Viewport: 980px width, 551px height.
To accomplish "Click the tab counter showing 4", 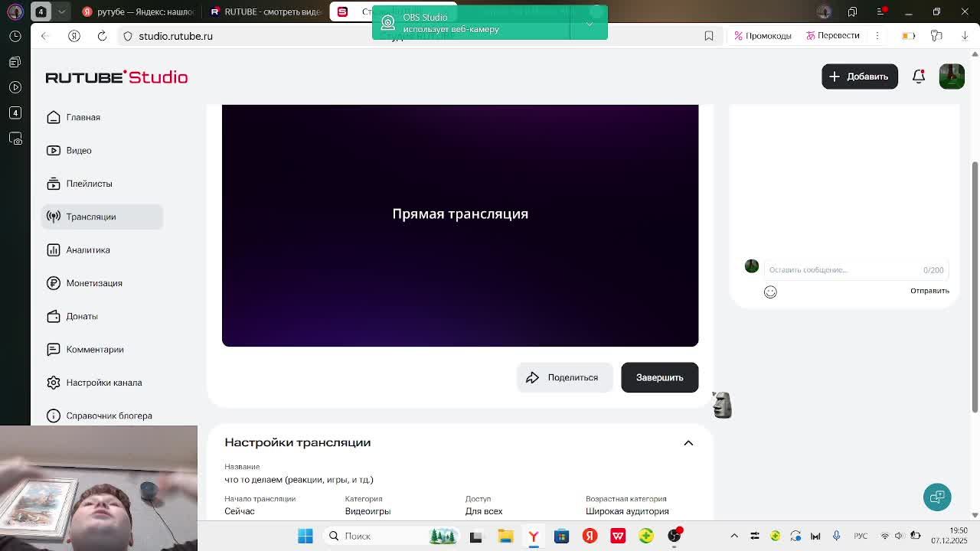I will pos(41,11).
